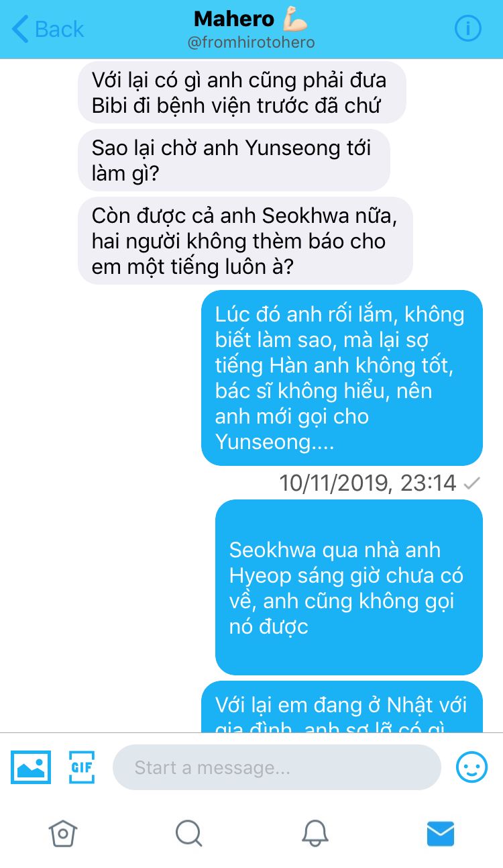Screen dimensions: 503x868
Task: Click the "Start a message..." field
Action: point(276,767)
